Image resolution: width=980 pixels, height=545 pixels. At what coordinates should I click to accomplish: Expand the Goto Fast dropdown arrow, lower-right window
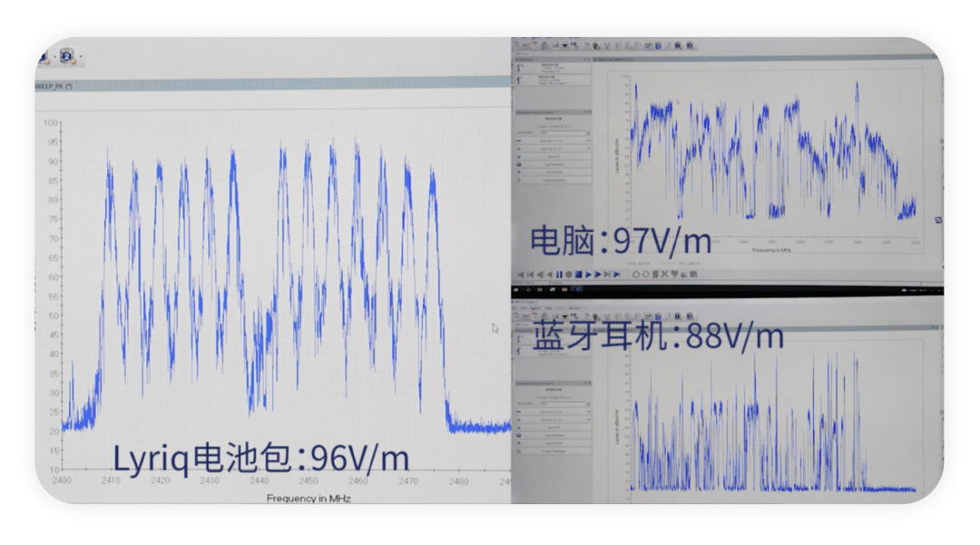coord(589,420)
